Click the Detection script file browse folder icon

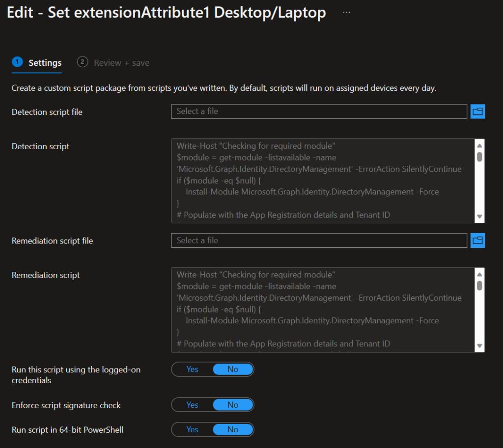pyautogui.click(x=477, y=111)
